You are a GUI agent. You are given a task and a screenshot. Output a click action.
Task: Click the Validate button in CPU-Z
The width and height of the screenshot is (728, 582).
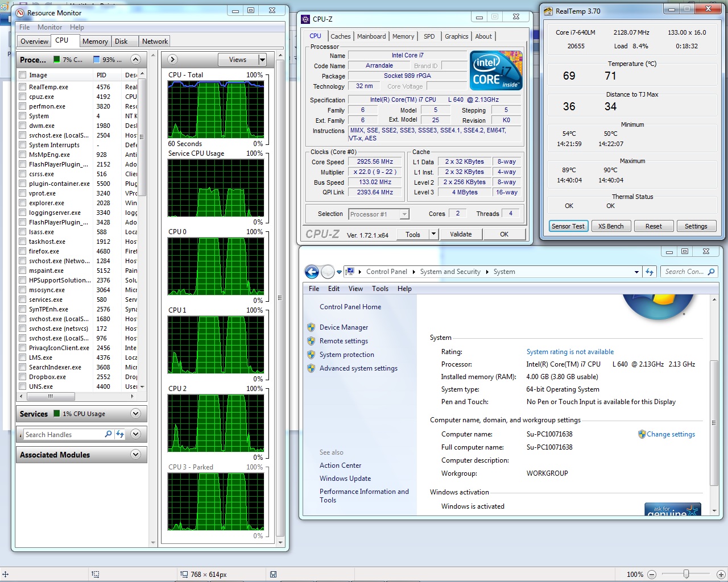[461, 234]
